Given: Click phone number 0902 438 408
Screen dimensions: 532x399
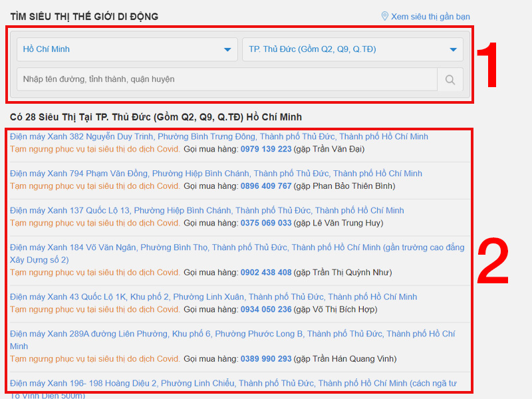Looking at the screenshot, I should (x=266, y=273).
